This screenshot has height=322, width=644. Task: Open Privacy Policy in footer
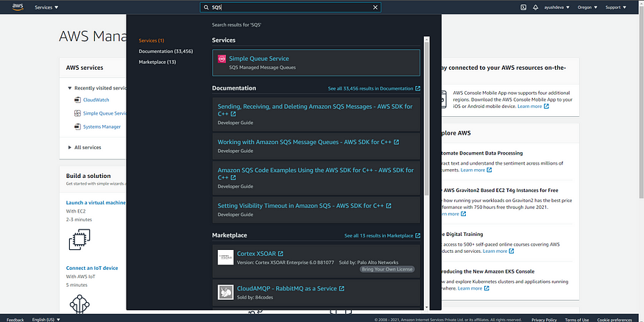(544, 320)
